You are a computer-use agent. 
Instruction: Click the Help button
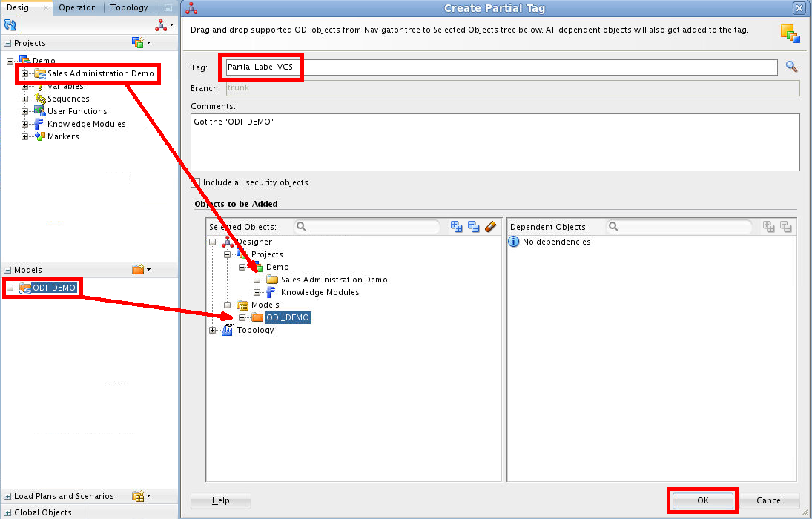point(220,500)
